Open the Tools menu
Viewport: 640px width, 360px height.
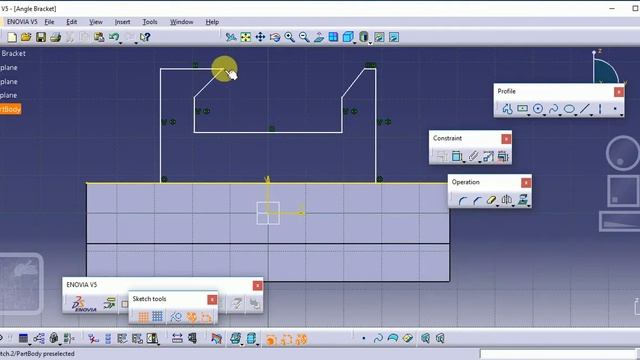150,22
